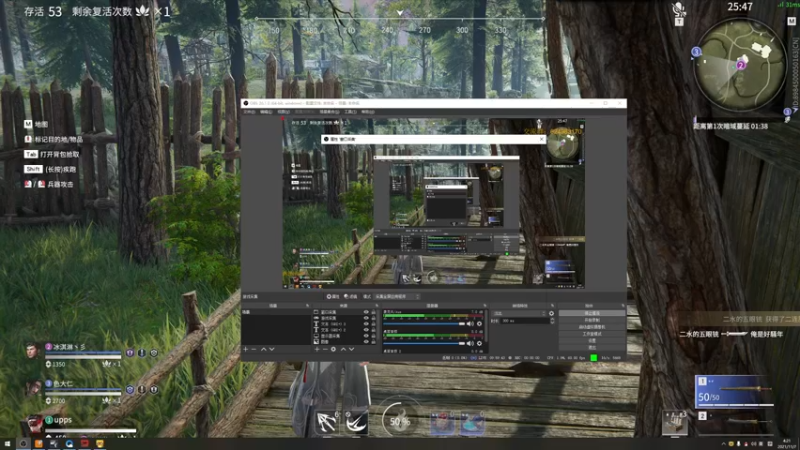Toggle visibility of 游戏采集 source
Image resolution: width=800 pixels, height=450 pixels.
pyautogui.click(x=366, y=318)
